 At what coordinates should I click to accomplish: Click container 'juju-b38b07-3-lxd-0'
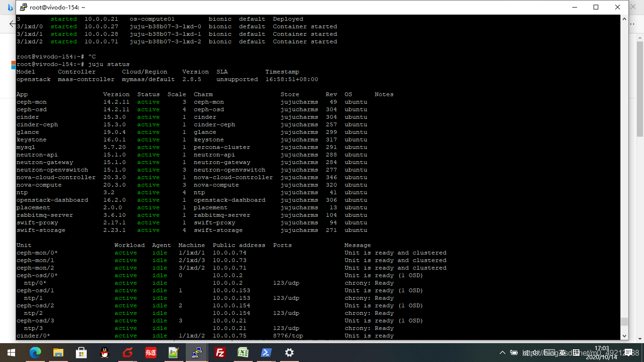[165, 26]
